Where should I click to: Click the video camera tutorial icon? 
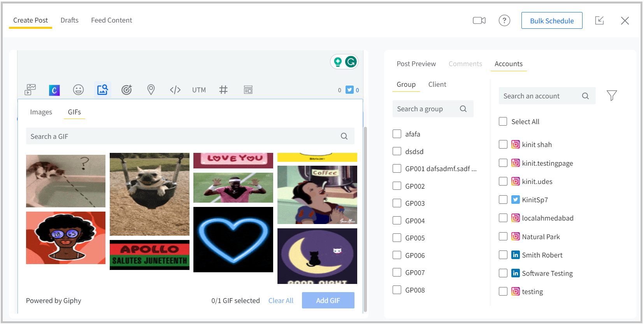[479, 21]
